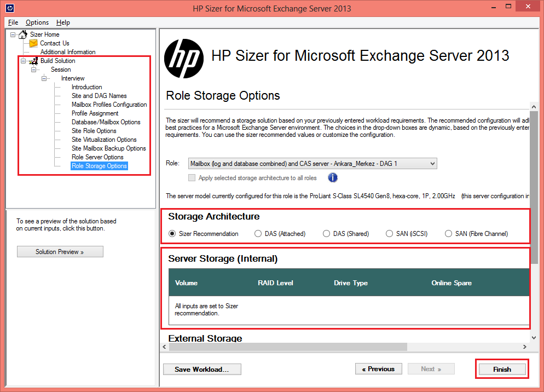Click the Sizer Home house icon
The height and width of the screenshot is (392, 544).
[23, 34]
